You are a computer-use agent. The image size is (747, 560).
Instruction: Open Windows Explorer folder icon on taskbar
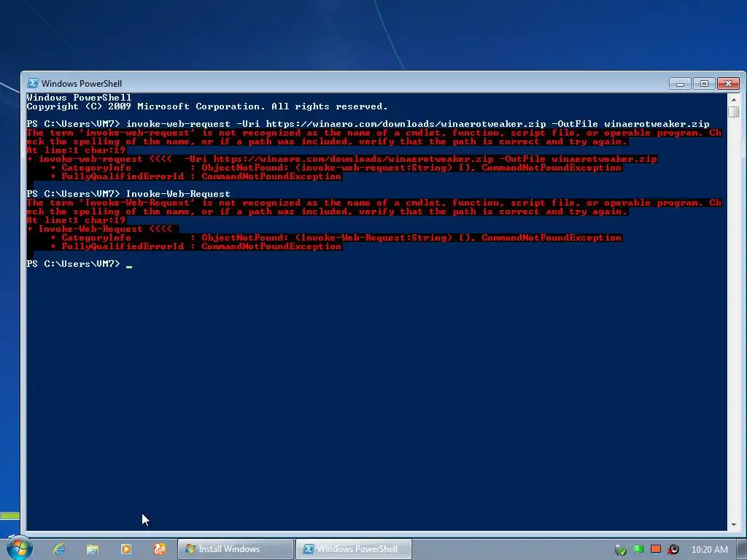pos(93,549)
